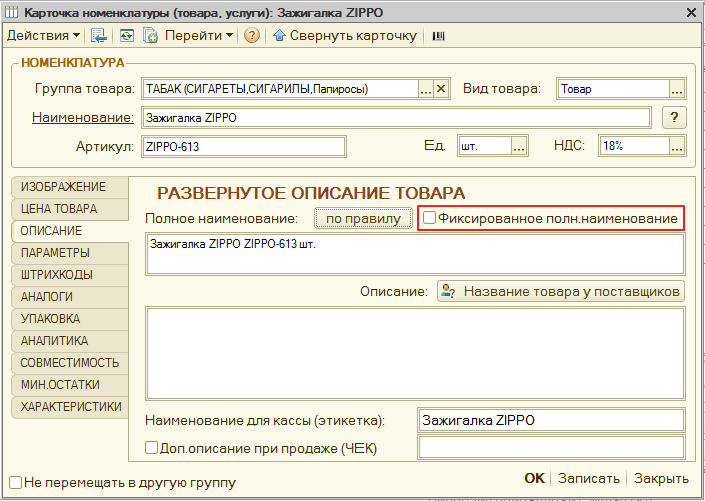Open the Действия dropdown menu
Image resolution: width=705 pixels, height=501 pixels.
coord(43,36)
